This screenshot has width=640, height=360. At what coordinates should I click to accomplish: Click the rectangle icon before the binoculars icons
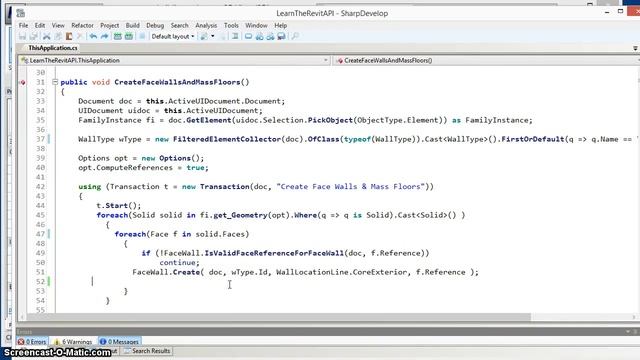pos(248,36)
